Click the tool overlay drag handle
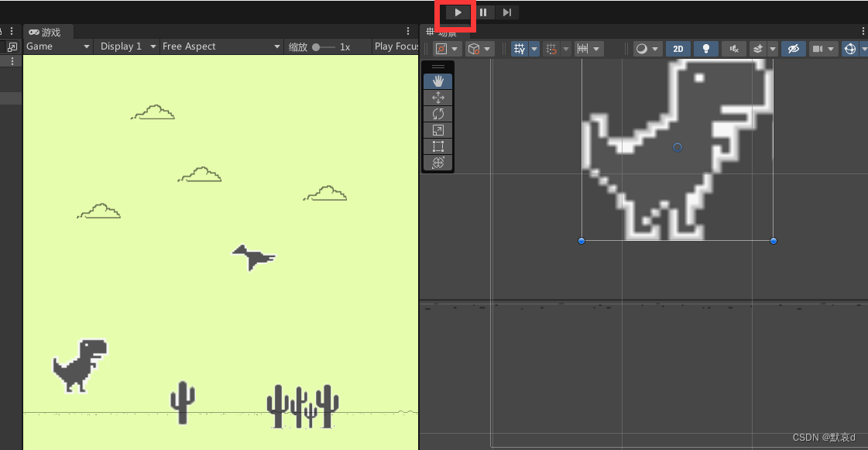The width and height of the screenshot is (868, 450). (438, 67)
